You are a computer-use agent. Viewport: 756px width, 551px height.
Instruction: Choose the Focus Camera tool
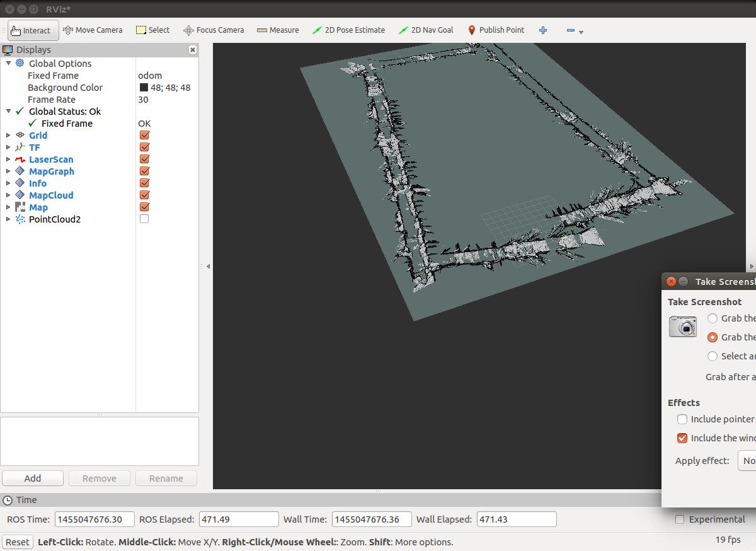(x=214, y=30)
